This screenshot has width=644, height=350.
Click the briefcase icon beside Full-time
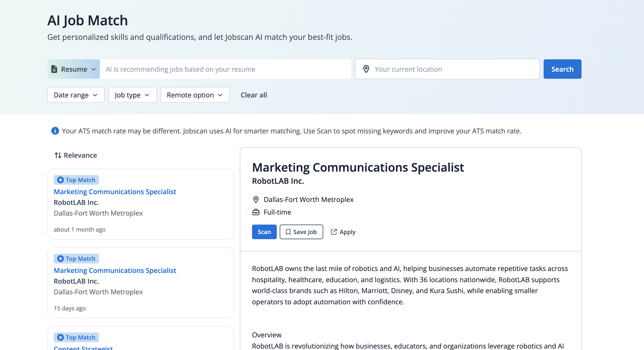(256, 212)
